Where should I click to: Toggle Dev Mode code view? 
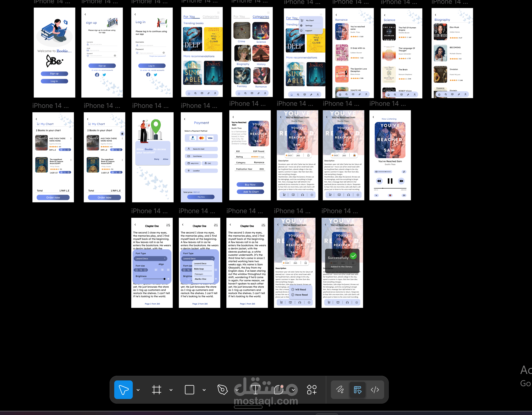(375, 389)
